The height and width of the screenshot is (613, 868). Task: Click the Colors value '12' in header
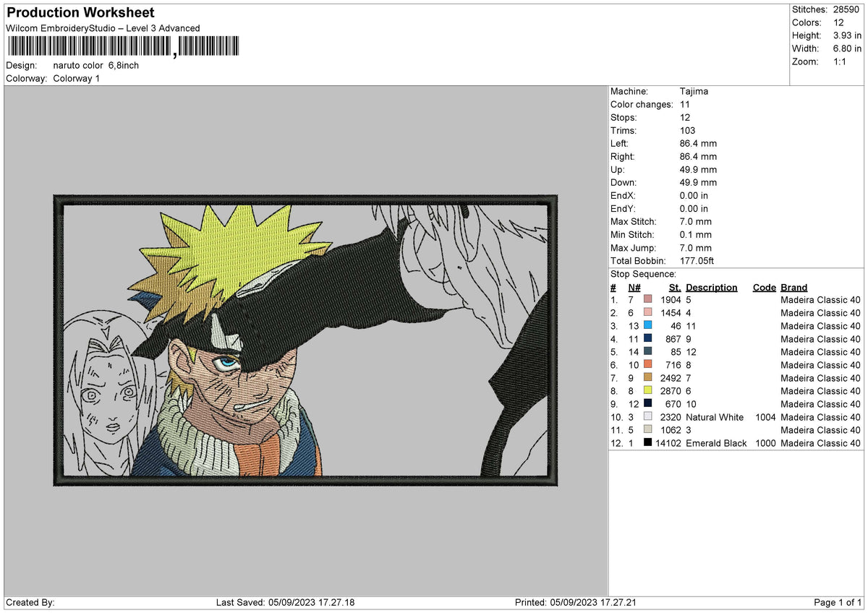[x=838, y=22]
